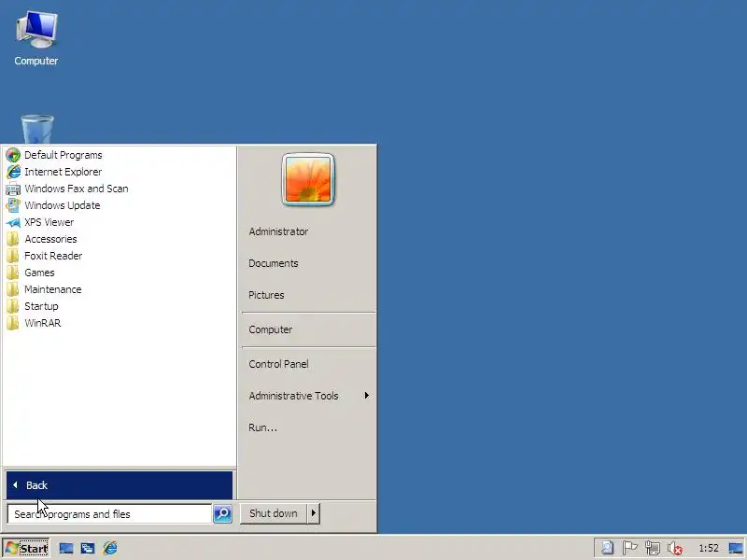Click the clock showing 1:52
The image size is (747, 560).
tap(709, 548)
